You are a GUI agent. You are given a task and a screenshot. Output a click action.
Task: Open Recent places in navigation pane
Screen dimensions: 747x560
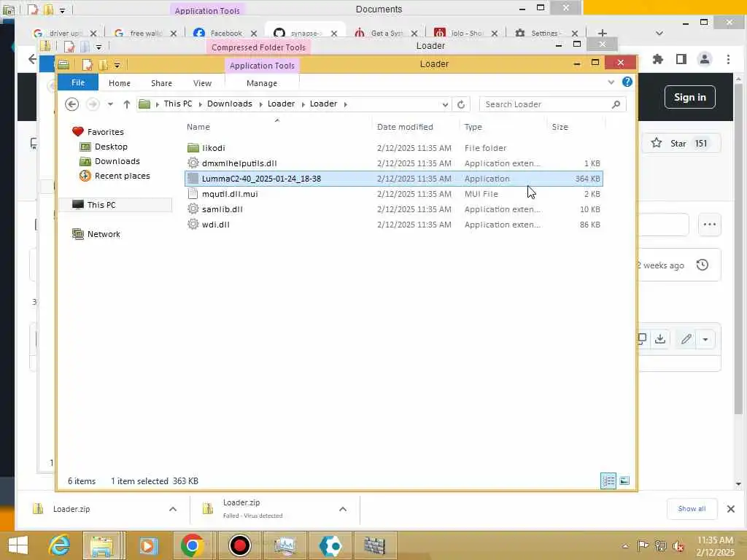122,176
